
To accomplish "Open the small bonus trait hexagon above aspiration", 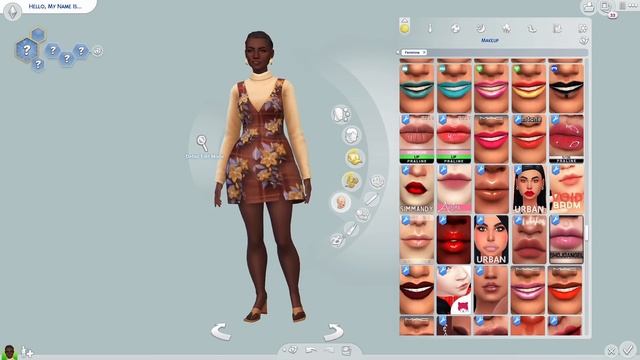I will [38, 34].
